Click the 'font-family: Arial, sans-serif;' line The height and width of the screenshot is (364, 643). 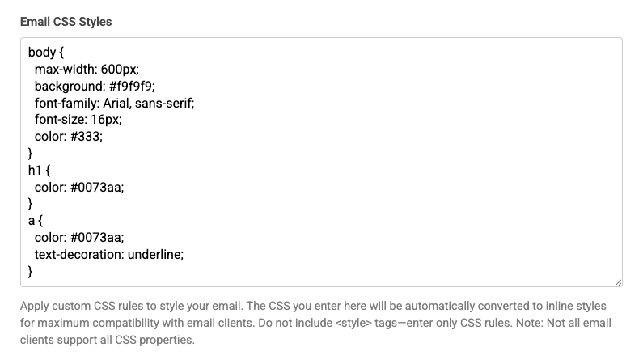[x=114, y=103]
